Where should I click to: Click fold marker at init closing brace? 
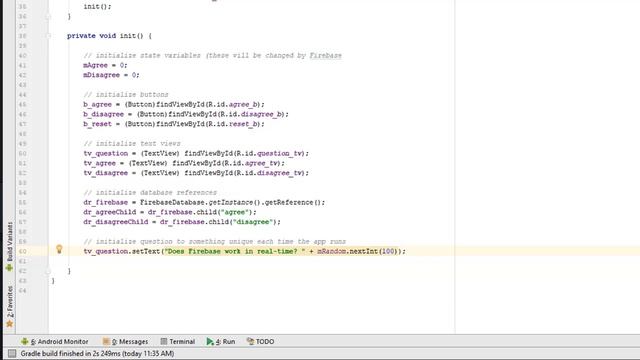click(48, 271)
